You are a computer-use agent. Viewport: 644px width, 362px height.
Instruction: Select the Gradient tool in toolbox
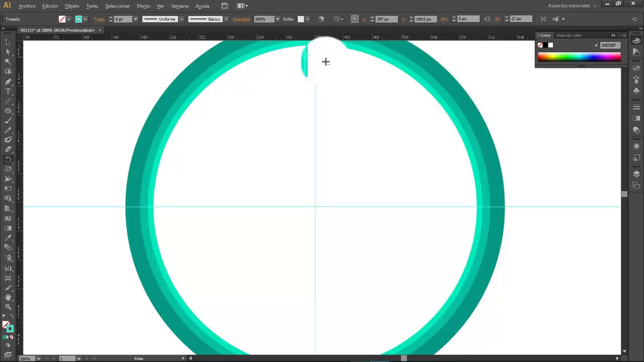(8, 228)
